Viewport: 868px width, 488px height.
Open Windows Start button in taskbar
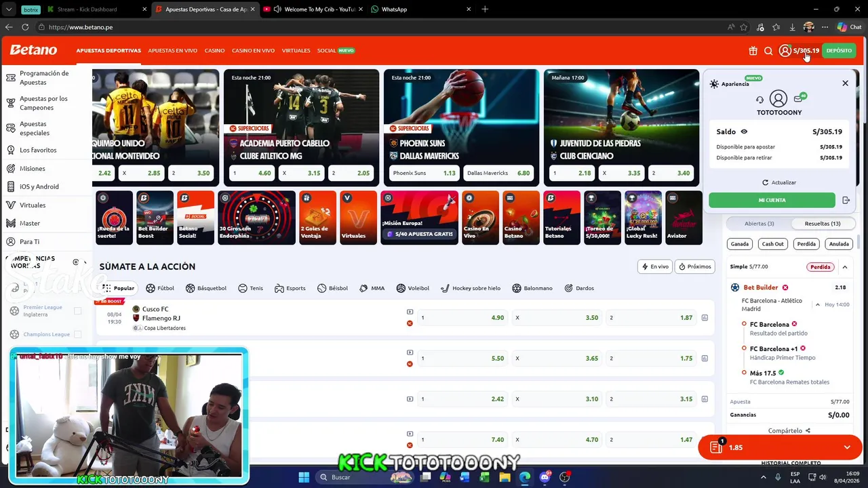click(304, 477)
